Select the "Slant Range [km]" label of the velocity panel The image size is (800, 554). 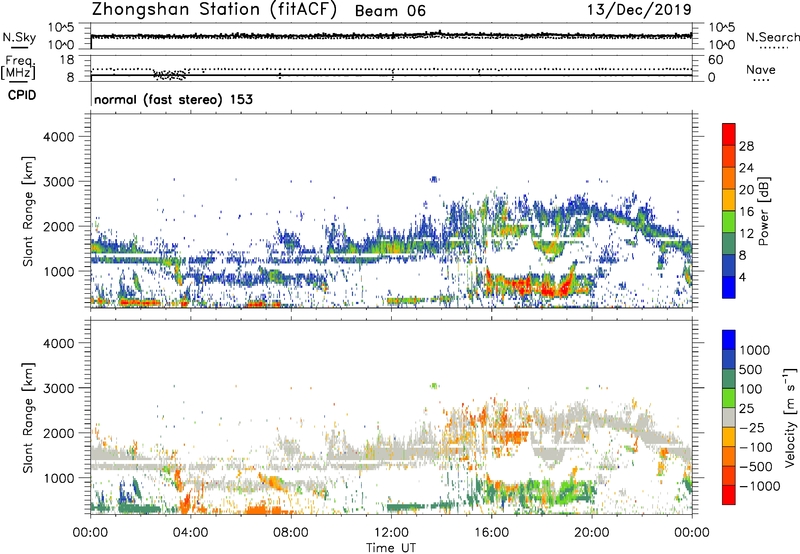point(28,418)
